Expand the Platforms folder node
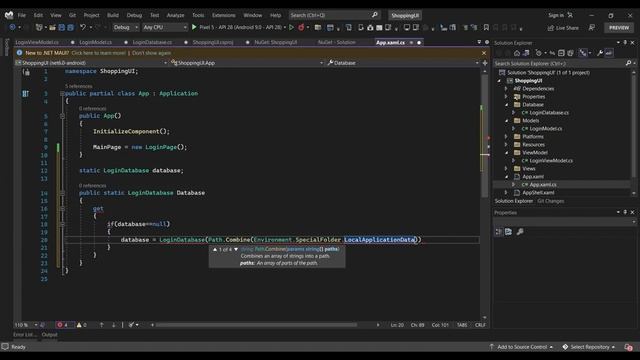The image size is (640, 360). pyautogui.click(x=506, y=136)
